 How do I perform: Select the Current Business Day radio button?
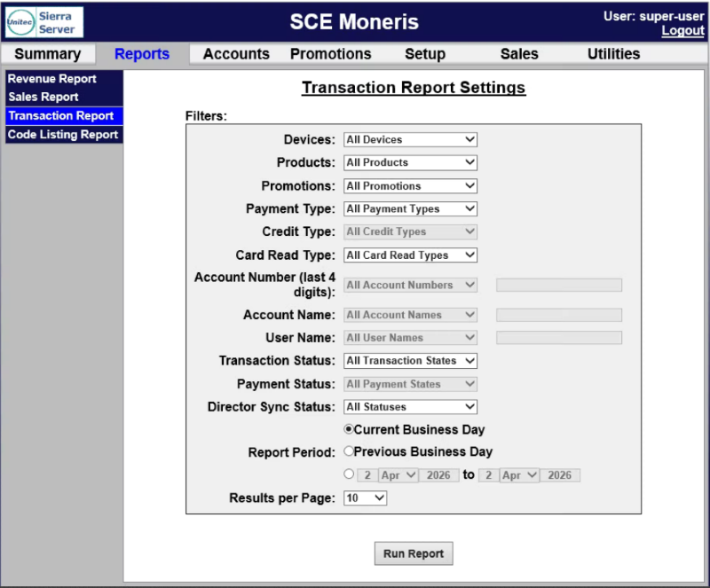tap(349, 428)
